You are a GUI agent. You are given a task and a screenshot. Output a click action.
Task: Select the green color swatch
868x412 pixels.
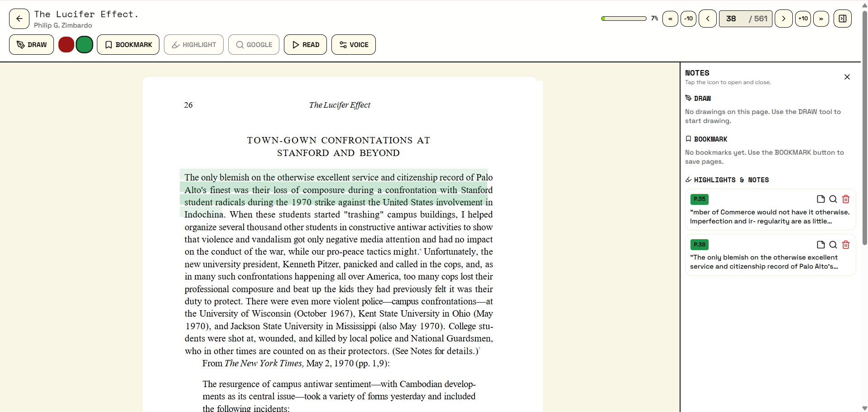[85, 45]
